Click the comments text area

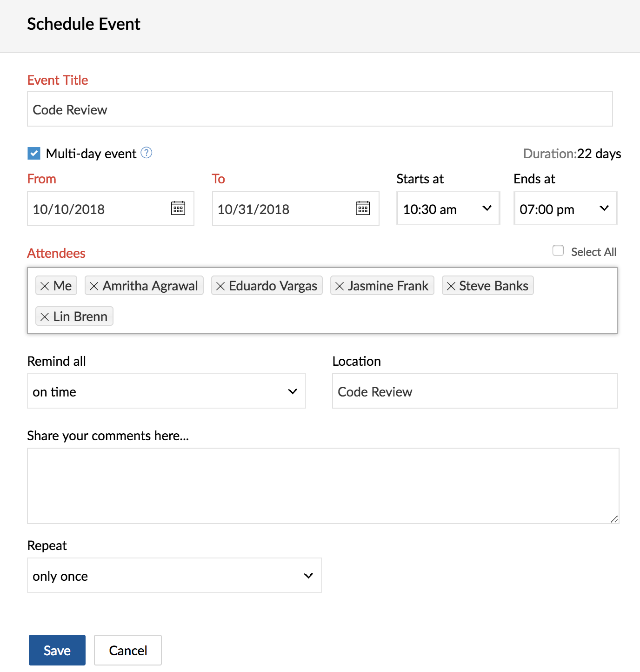[x=323, y=486]
